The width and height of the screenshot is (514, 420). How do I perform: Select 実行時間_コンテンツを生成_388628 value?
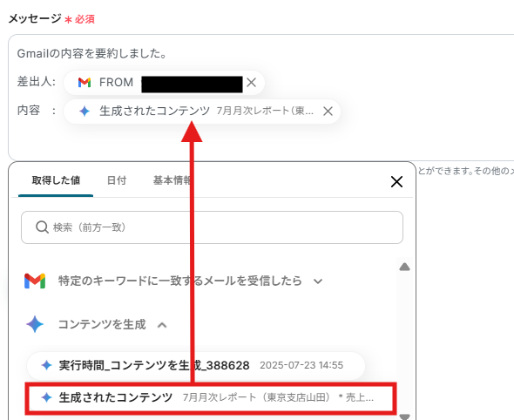click(x=196, y=365)
